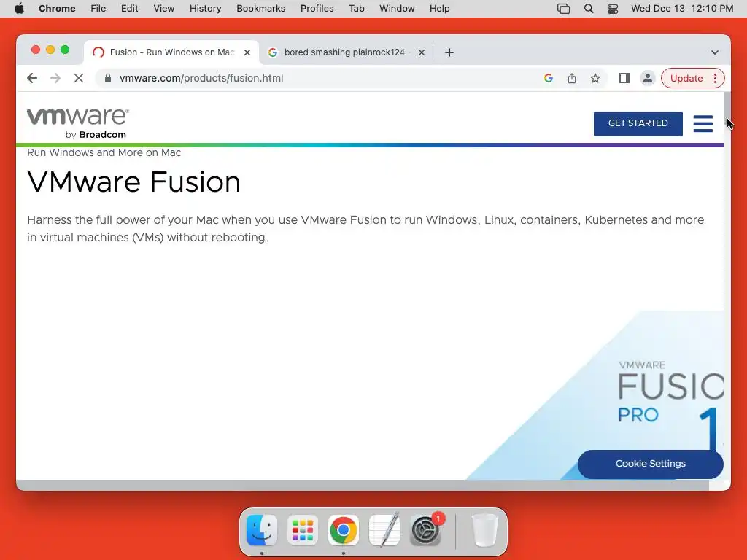Click the lock icon in address bar
Viewport: 747px width, 560px height.
point(108,78)
